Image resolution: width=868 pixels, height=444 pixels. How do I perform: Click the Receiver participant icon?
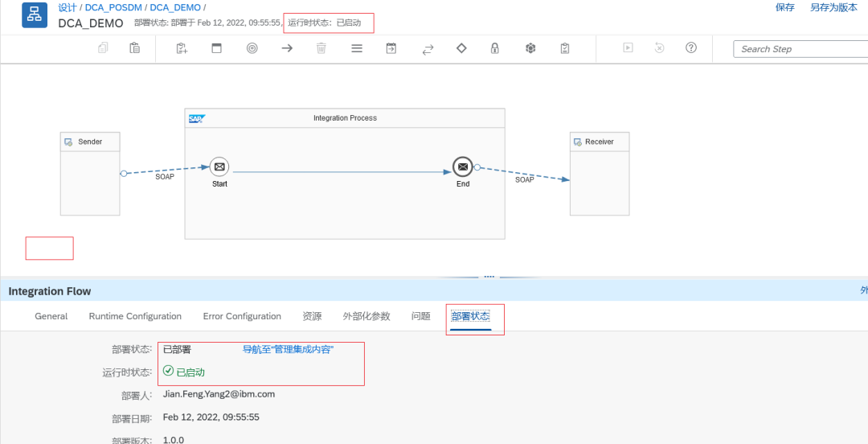577,142
